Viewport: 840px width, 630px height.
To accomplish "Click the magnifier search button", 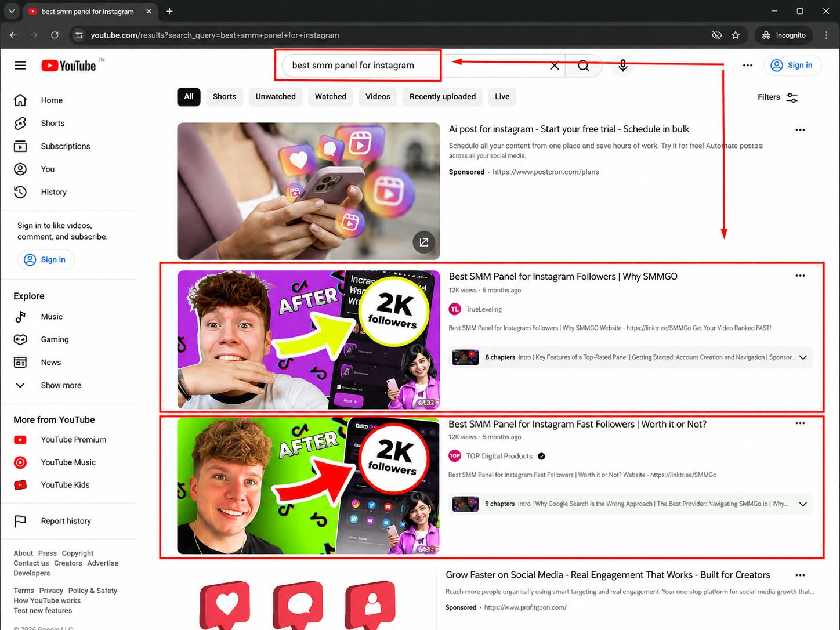I will click(584, 66).
